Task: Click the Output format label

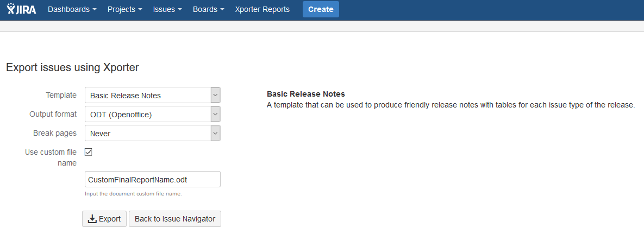Action: pyautogui.click(x=53, y=114)
